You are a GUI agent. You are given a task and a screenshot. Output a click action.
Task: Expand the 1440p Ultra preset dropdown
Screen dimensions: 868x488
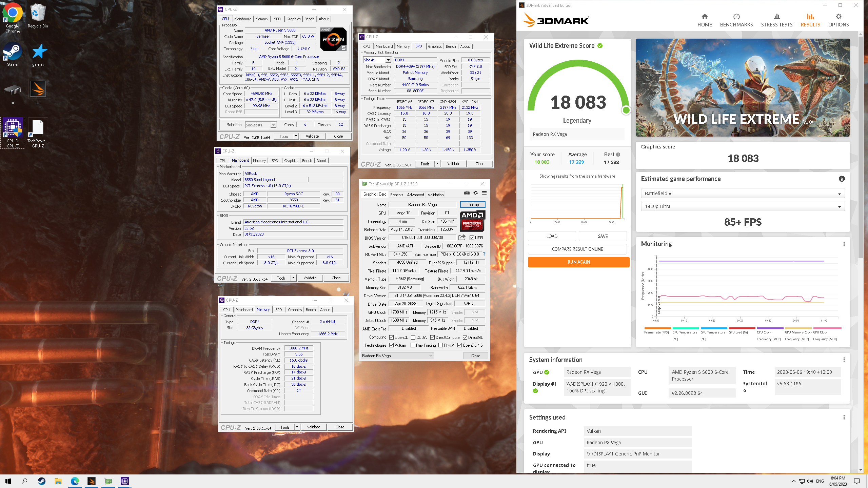pos(743,206)
